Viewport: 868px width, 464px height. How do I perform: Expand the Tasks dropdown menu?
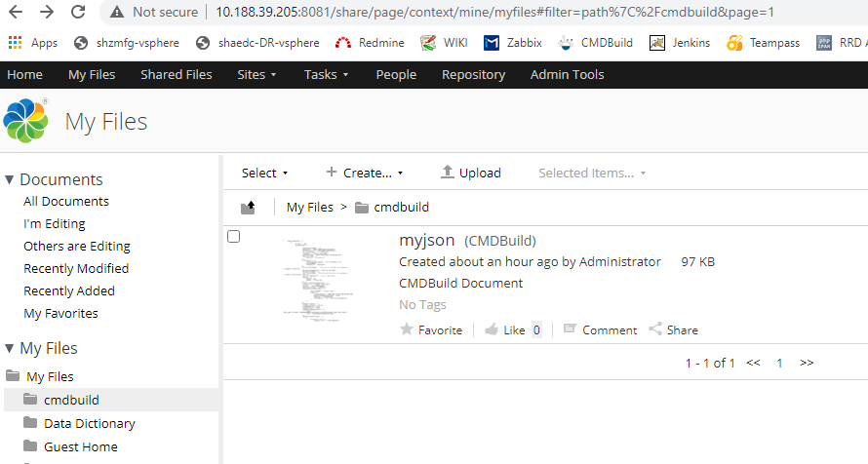326,75
